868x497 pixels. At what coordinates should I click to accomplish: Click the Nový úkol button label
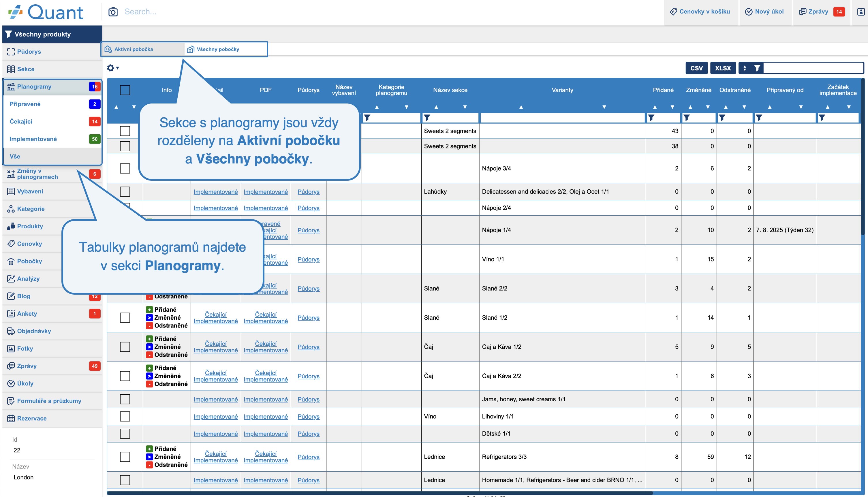point(769,12)
